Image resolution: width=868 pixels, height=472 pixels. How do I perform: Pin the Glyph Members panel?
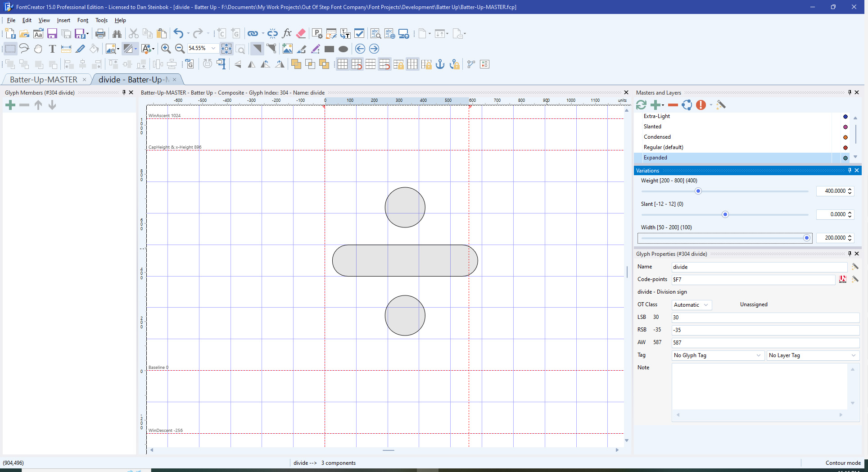coord(124,92)
